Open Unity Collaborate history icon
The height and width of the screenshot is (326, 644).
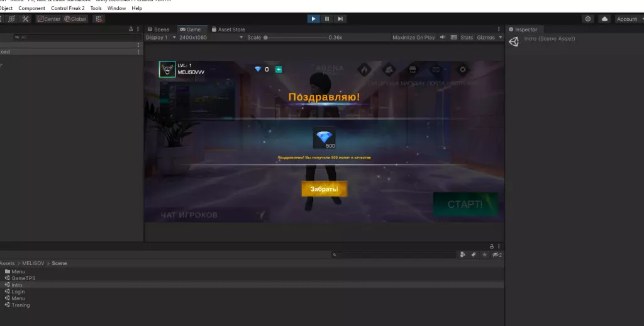(588, 19)
